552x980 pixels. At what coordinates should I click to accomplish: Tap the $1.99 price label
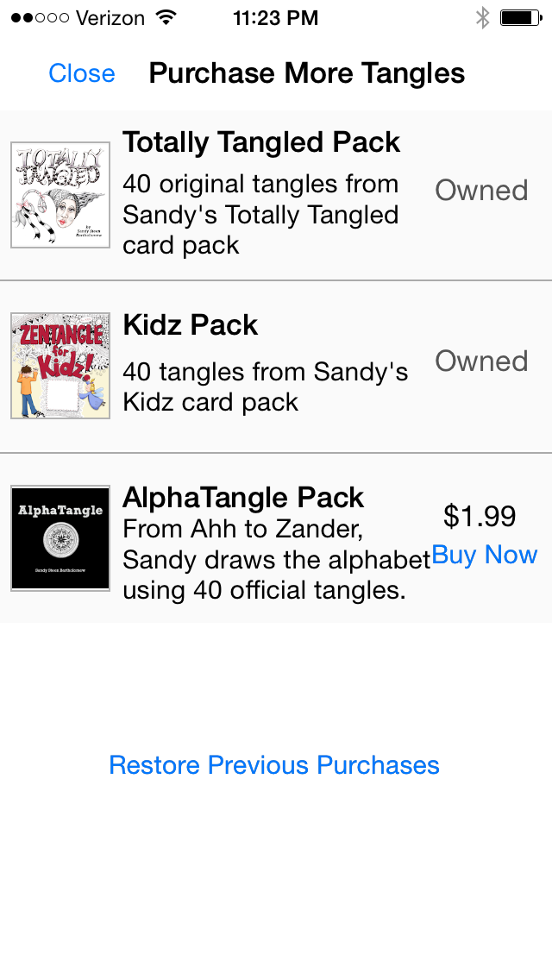480,516
